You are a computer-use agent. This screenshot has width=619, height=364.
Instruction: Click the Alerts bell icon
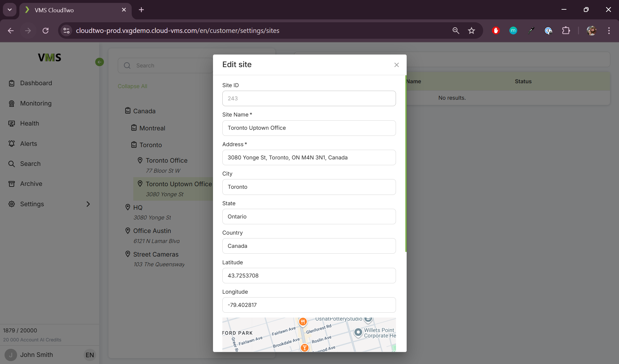tap(12, 144)
